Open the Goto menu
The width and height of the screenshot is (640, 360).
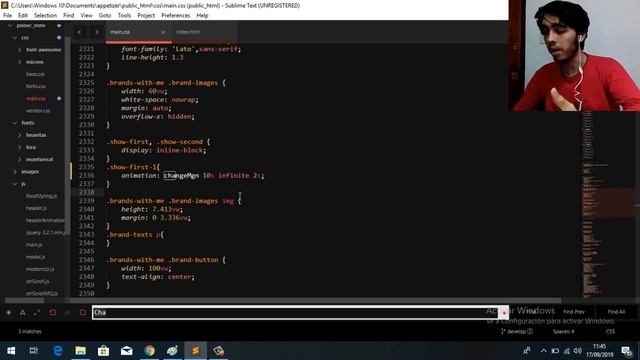pos(105,16)
